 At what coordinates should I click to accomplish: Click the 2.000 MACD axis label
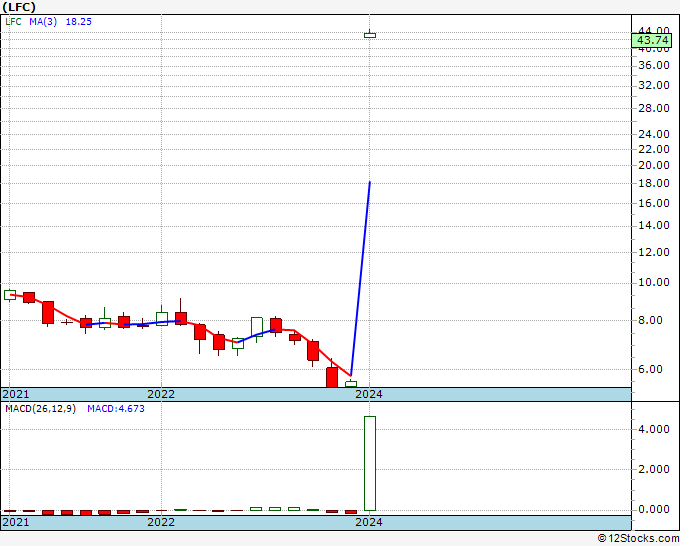654,469
